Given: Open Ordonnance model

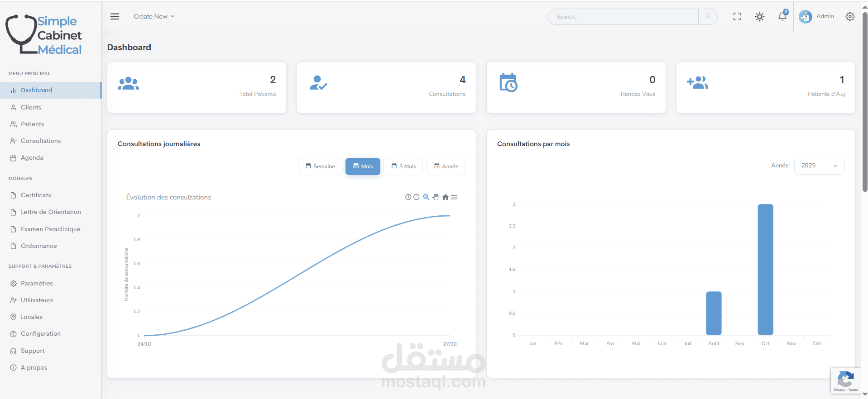Looking at the screenshot, I should (x=38, y=246).
